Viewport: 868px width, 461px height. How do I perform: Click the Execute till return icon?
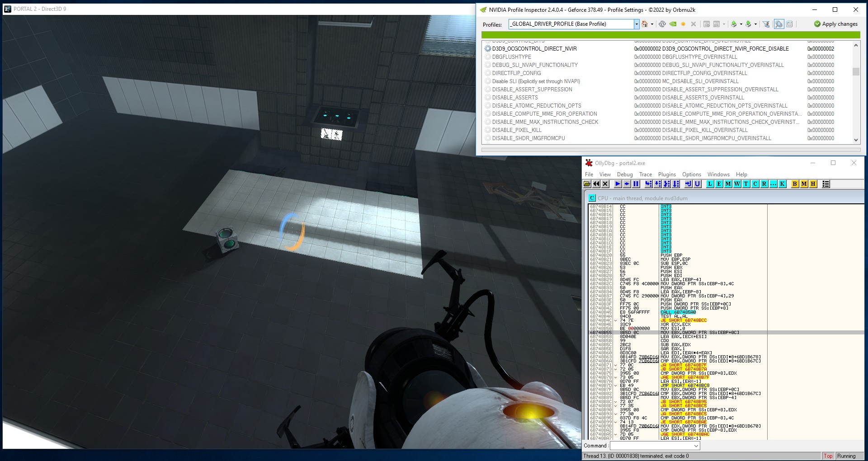pyautogui.click(x=688, y=184)
